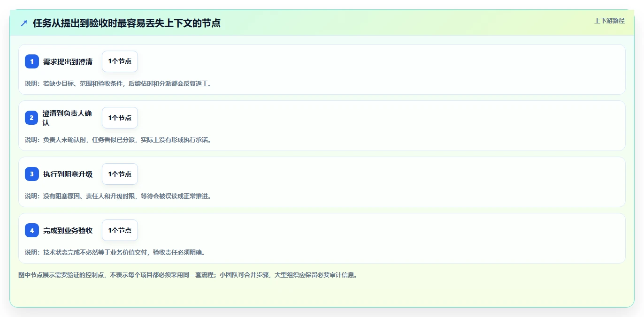Click the 1个节点 button beside 执行到阻塞升级
Viewport: 644px width, 317px height.
(120, 174)
